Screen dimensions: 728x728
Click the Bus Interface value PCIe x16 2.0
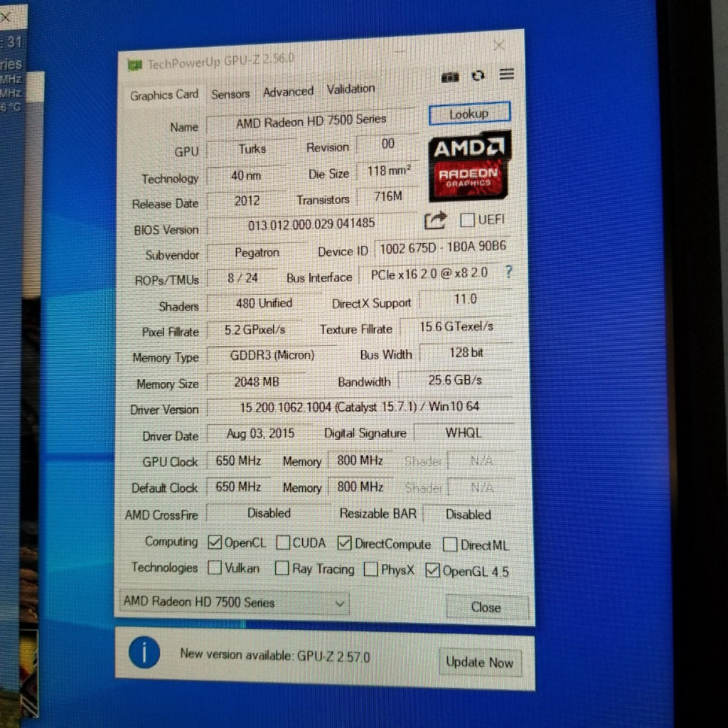429,274
